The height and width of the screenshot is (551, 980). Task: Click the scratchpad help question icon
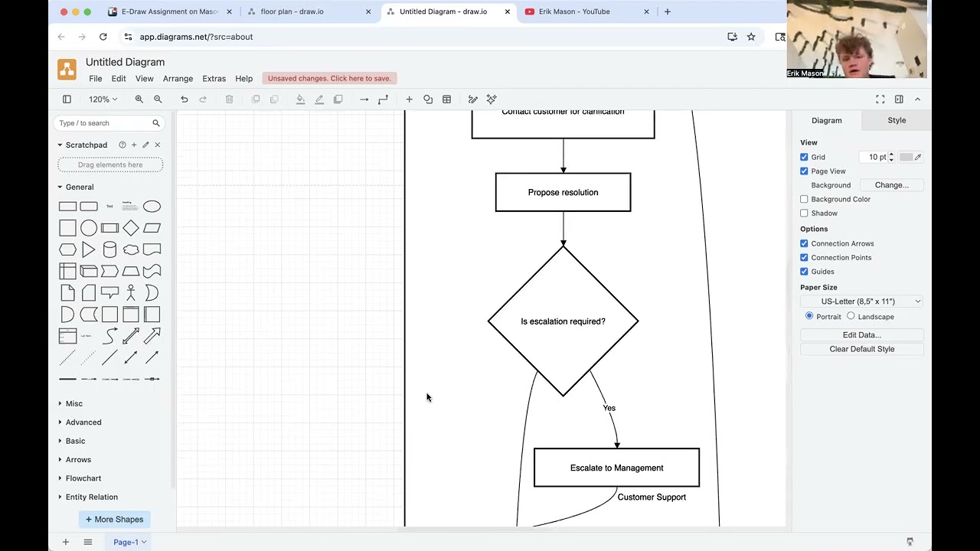tap(122, 145)
